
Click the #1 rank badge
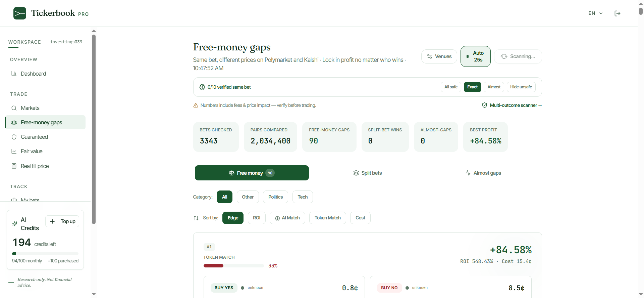(209, 247)
